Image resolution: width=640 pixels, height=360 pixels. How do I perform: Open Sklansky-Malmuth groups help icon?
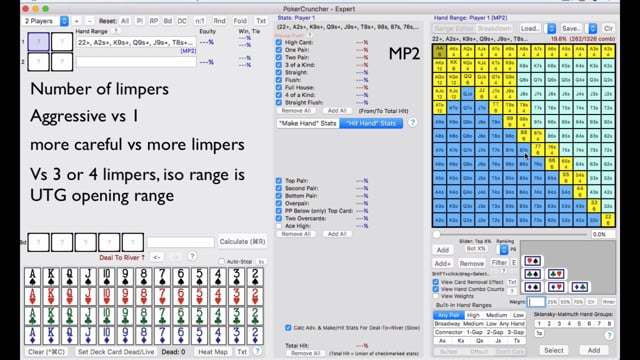coord(609,335)
